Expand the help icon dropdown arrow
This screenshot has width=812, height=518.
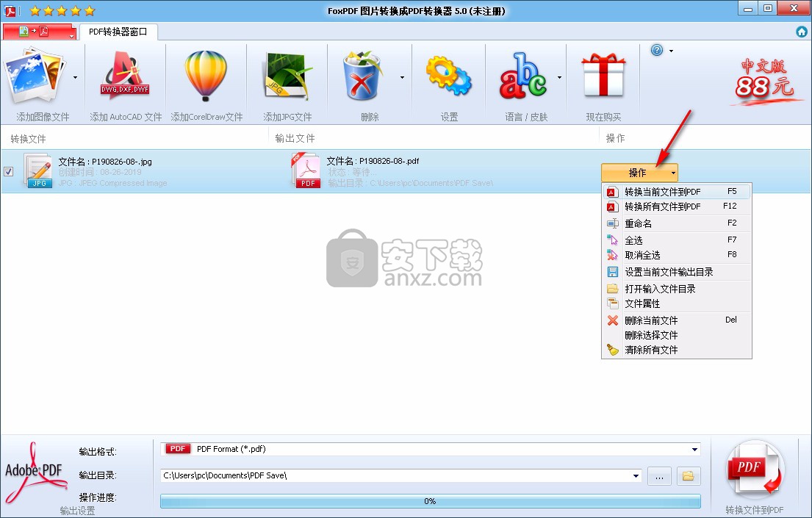[x=672, y=51]
